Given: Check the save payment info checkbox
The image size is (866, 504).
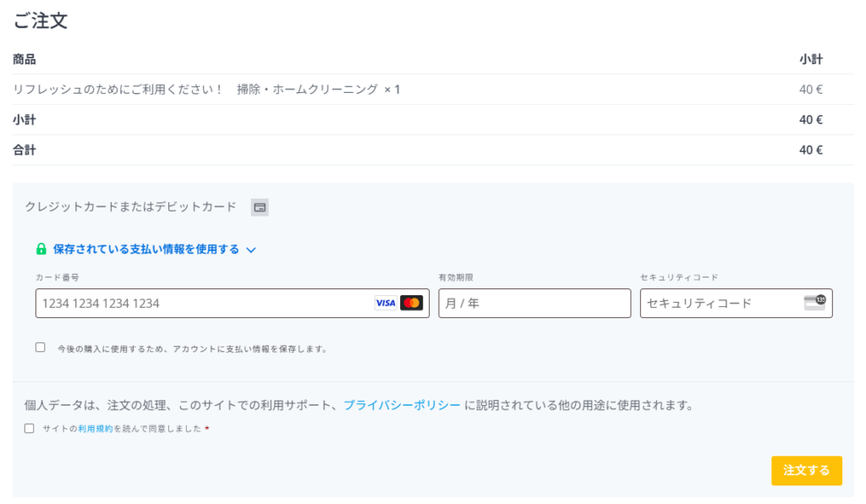Looking at the screenshot, I should 41,348.
